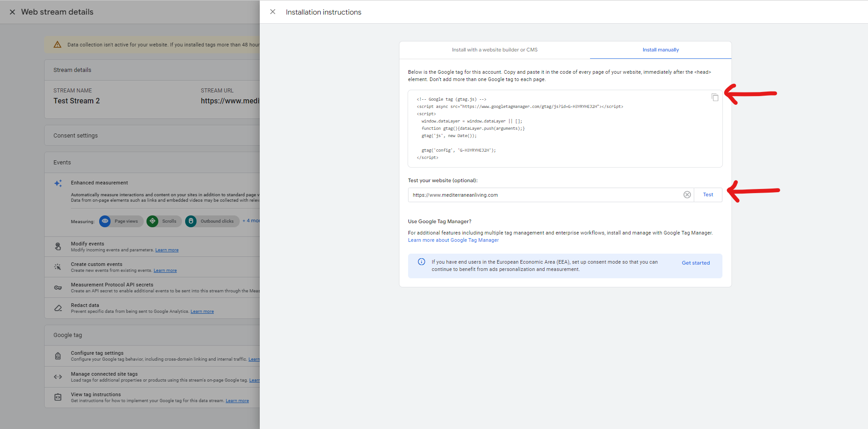Click the Outbound clicks icon
Image resolution: width=868 pixels, height=429 pixels.
click(191, 221)
